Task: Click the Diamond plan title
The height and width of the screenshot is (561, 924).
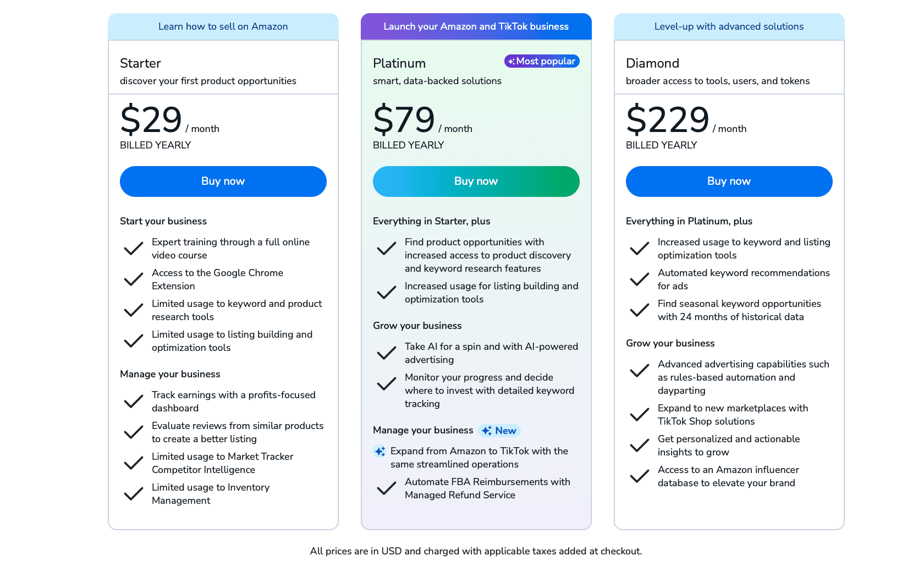Action: click(x=652, y=63)
